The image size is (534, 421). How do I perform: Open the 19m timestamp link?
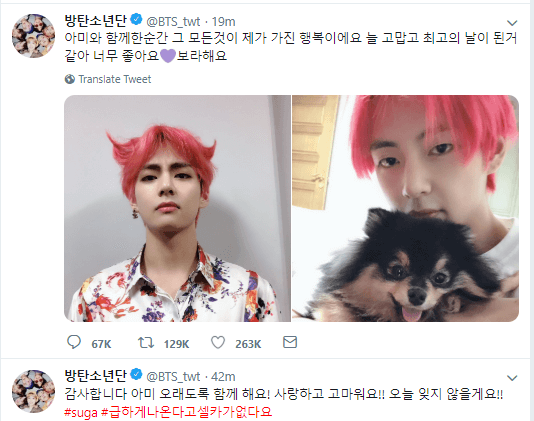click(x=223, y=21)
